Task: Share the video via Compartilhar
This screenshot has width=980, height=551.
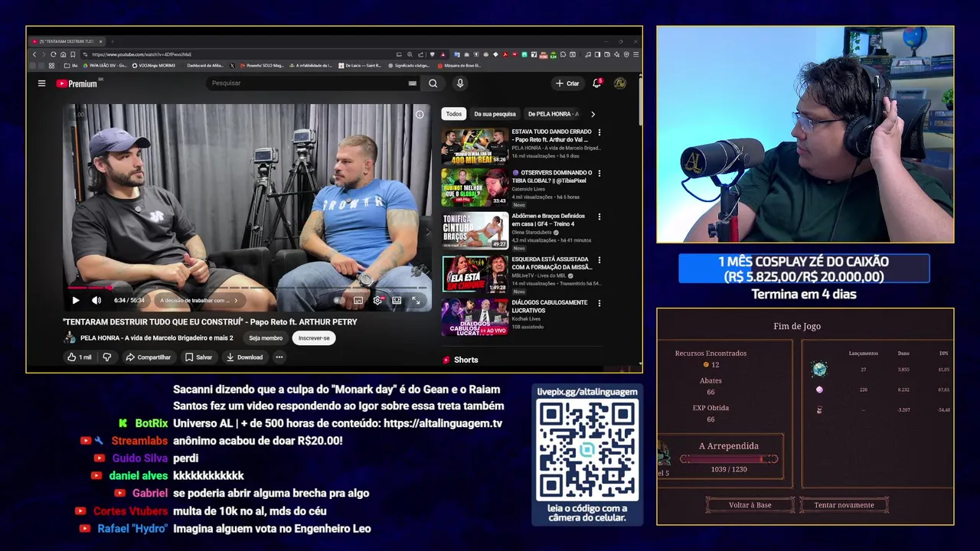Action: click(x=148, y=357)
